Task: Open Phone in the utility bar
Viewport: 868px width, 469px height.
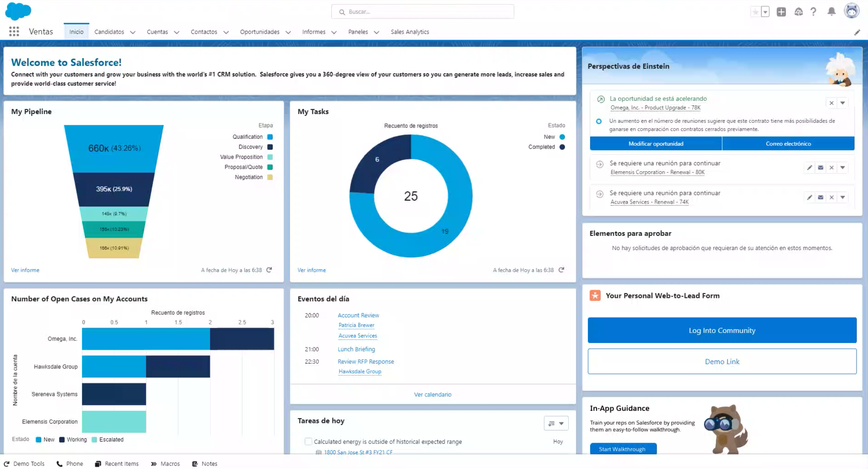Action: (x=70, y=464)
